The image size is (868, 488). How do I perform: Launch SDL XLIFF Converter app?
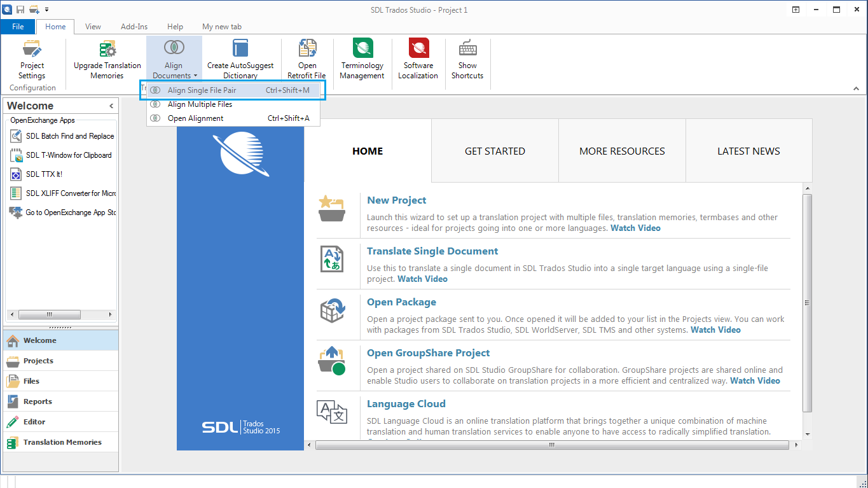point(62,193)
